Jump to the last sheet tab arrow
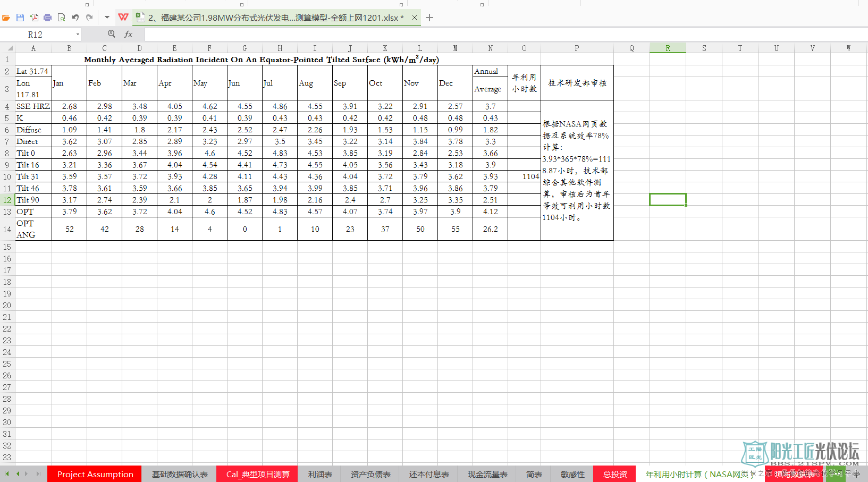The image size is (868, 482). tap(38, 473)
